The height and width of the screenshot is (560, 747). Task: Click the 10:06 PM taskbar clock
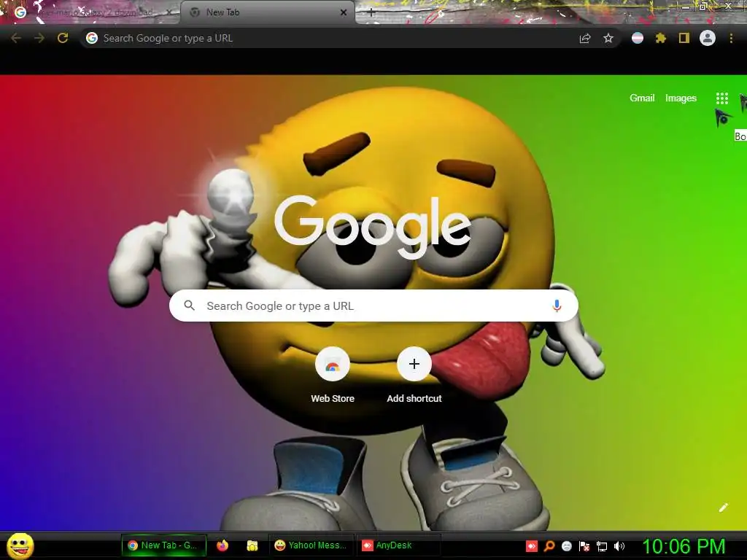click(684, 546)
